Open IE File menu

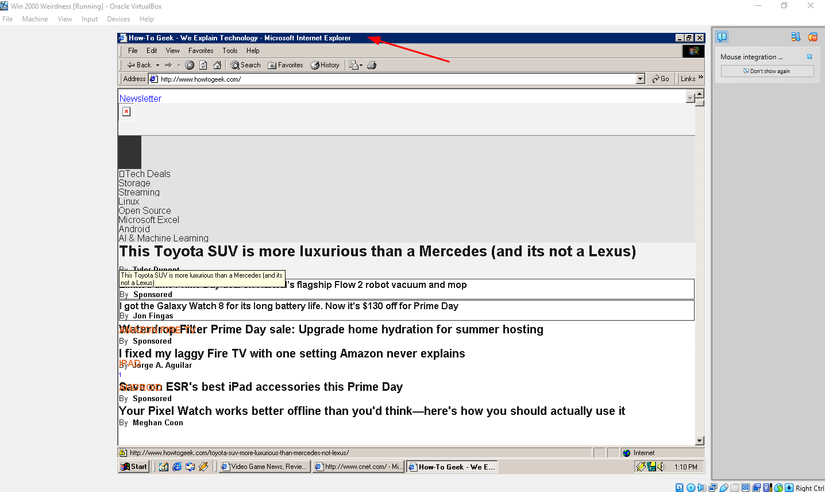133,51
